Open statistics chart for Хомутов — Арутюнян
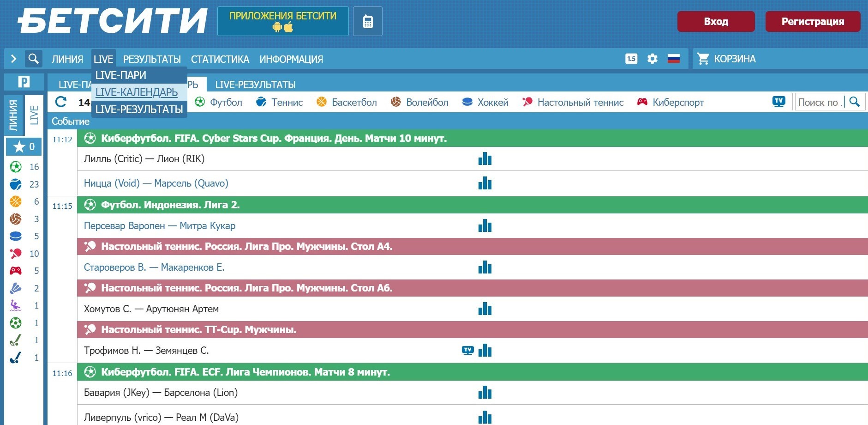Viewport: 868px width, 425px height. tap(485, 309)
